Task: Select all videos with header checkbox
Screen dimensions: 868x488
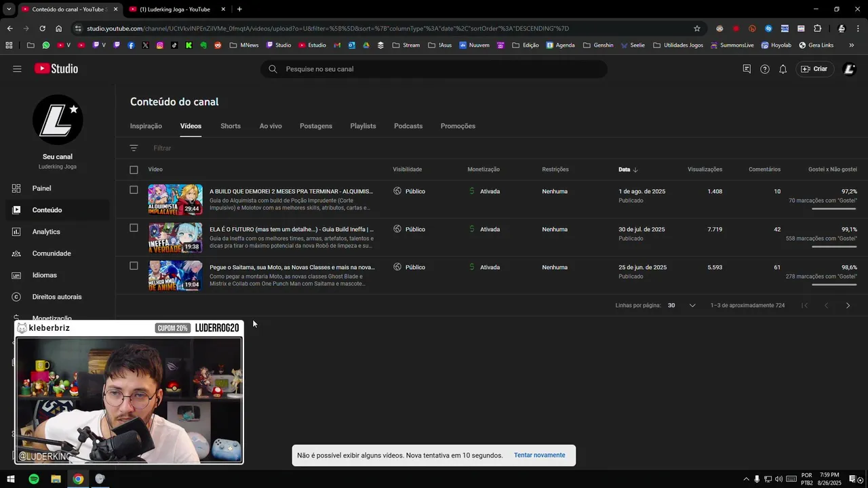Action: point(134,169)
